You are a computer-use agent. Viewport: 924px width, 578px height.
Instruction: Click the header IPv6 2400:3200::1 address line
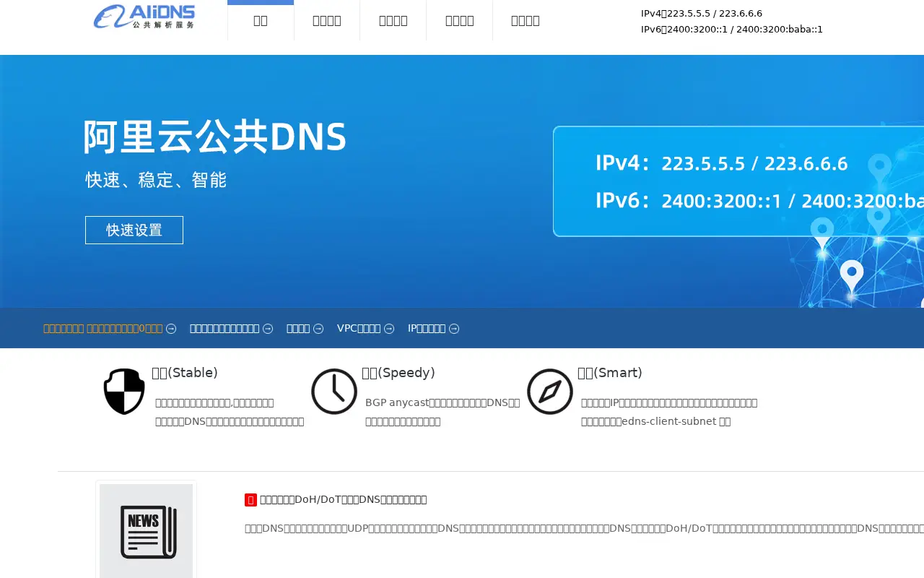tap(732, 30)
